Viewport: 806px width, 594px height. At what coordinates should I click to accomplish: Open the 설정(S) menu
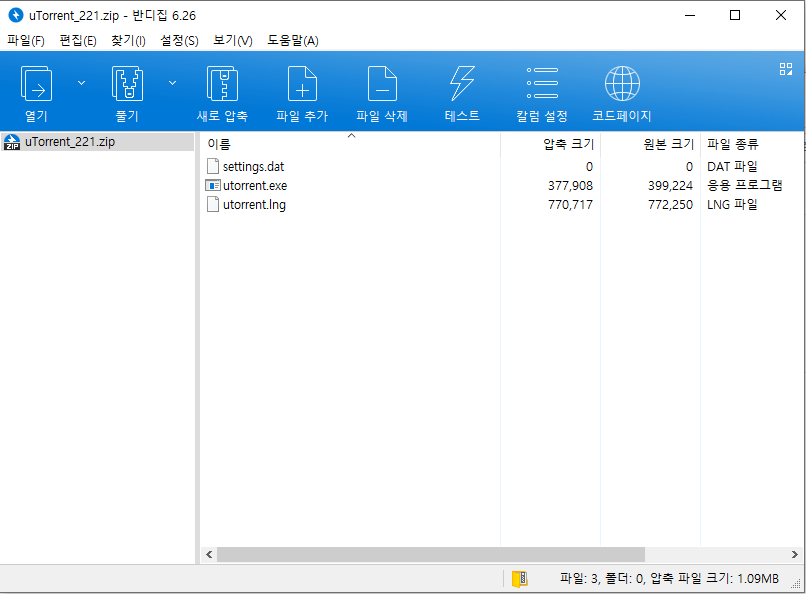[179, 41]
